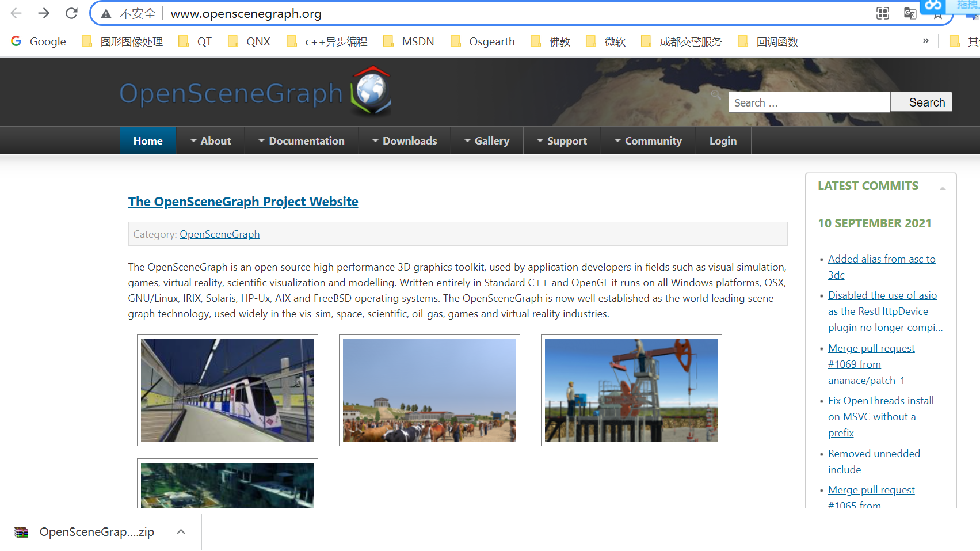This screenshot has height=551, width=980.
Task: Click the back navigation arrow
Action: tap(15, 13)
